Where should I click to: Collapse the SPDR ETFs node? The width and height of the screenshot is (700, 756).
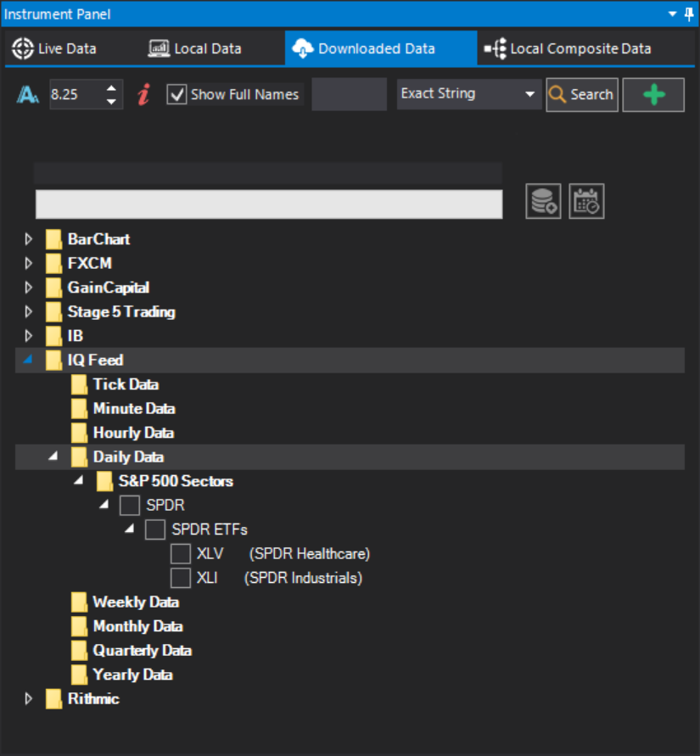pos(129,529)
